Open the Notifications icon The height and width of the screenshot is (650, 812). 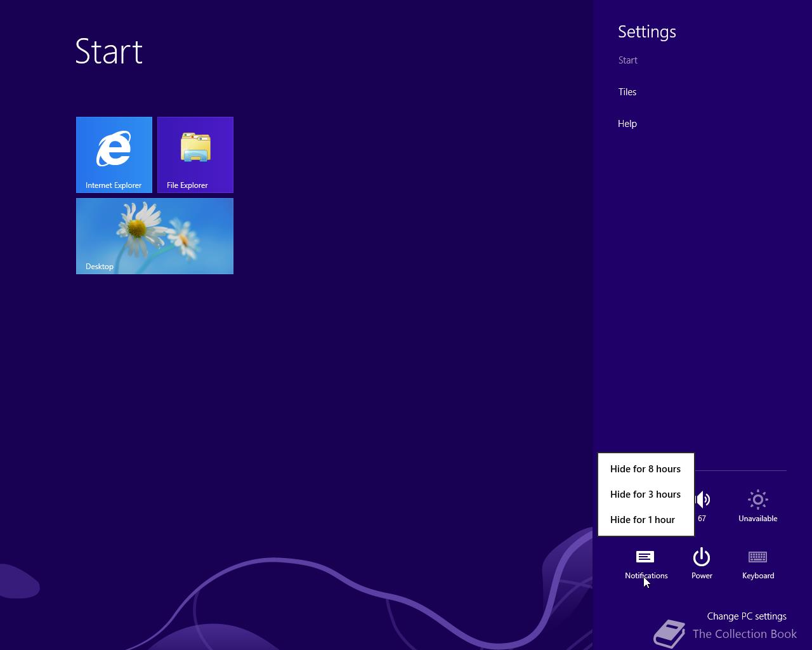[x=645, y=557]
